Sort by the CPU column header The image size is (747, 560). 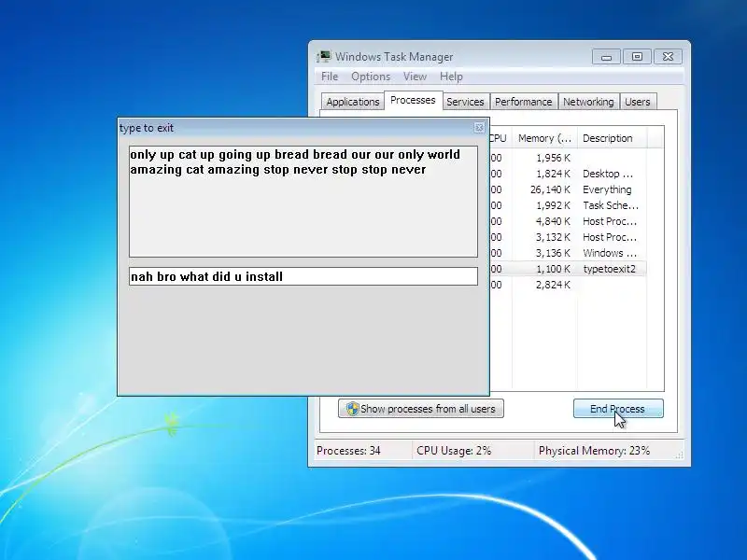[x=500, y=138]
